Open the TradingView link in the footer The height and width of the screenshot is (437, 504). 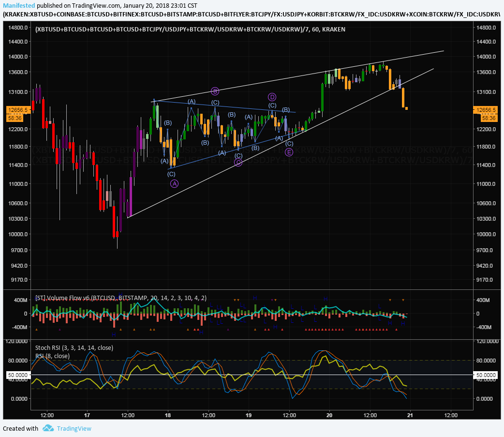click(74, 428)
